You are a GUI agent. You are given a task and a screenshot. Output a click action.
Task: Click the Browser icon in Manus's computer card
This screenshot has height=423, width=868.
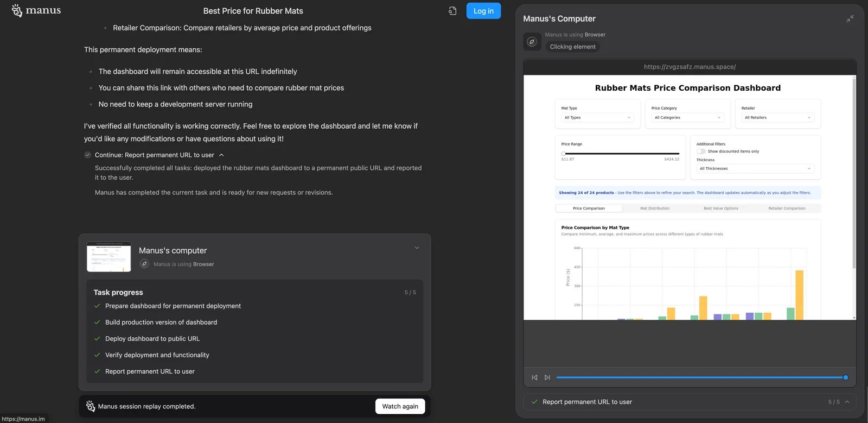[x=144, y=263]
